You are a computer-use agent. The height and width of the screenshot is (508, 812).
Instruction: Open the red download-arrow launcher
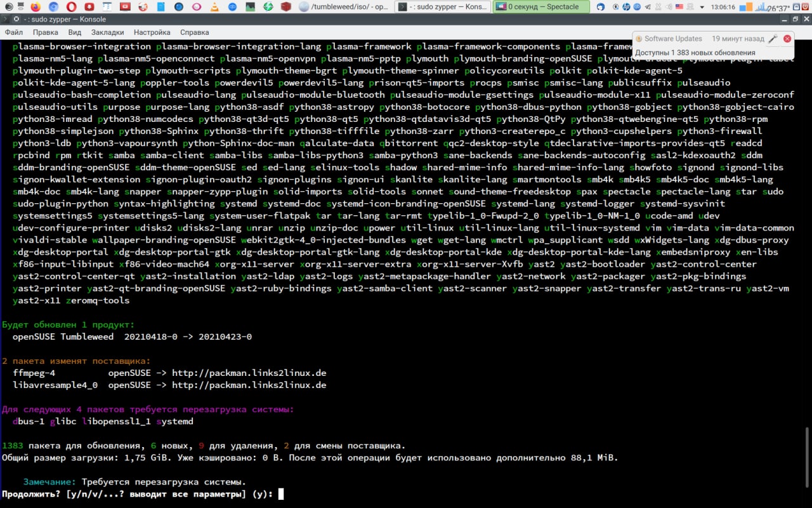tap(89, 6)
